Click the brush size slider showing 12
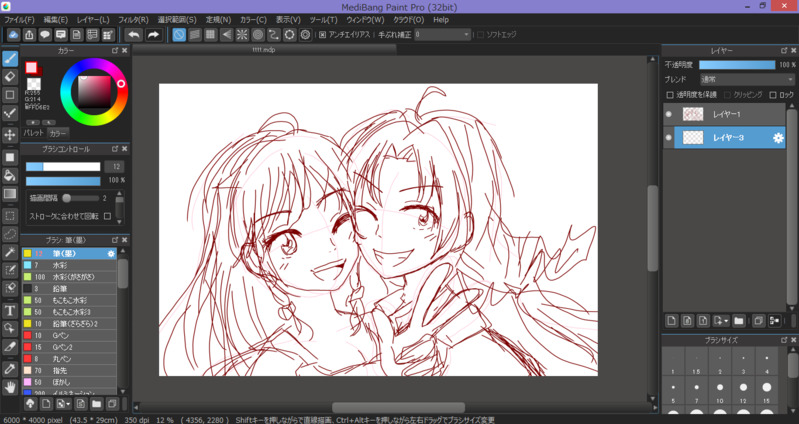Viewport: 799px width, 424px height. [63, 167]
